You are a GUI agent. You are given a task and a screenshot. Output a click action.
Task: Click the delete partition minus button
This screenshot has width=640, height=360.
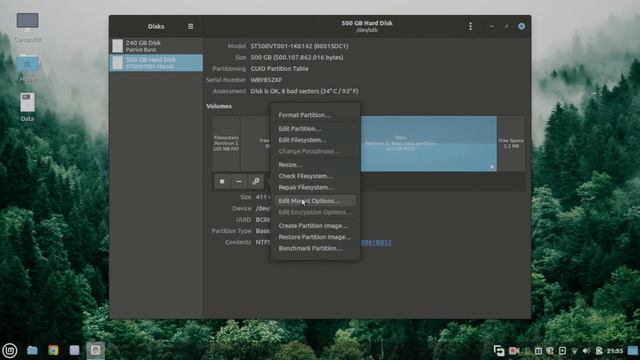pos(239,181)
